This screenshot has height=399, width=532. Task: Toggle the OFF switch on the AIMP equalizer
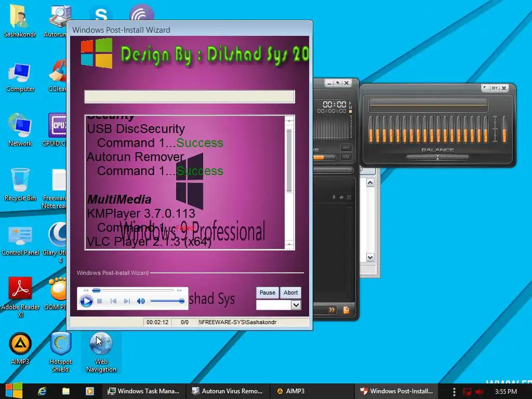(x=495, y=88)
